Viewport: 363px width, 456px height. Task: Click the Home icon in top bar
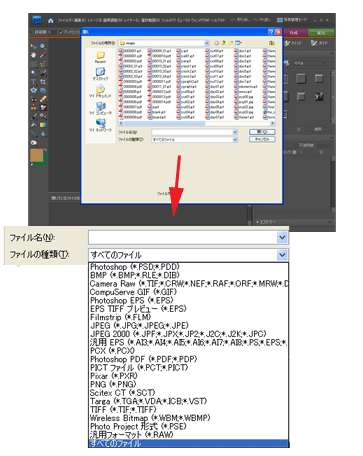tap(50, 21)
